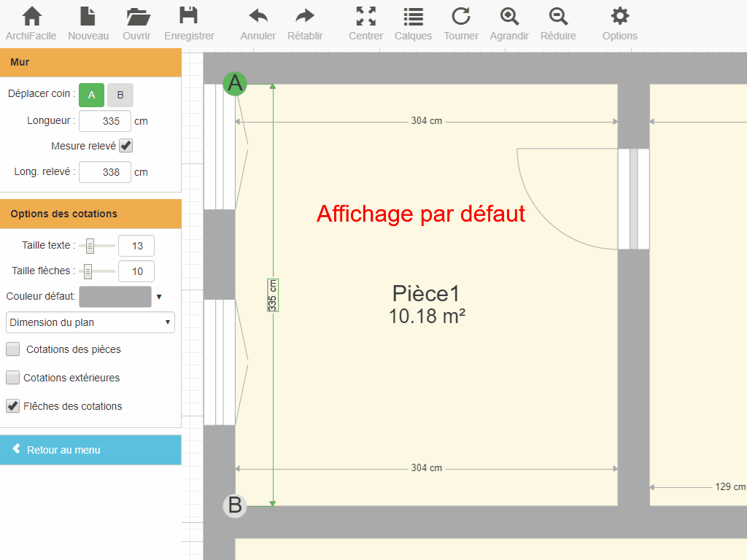747x560 pixels.
Task: Select corner B button in Déplacer coin
Action: tap(120, 95)
